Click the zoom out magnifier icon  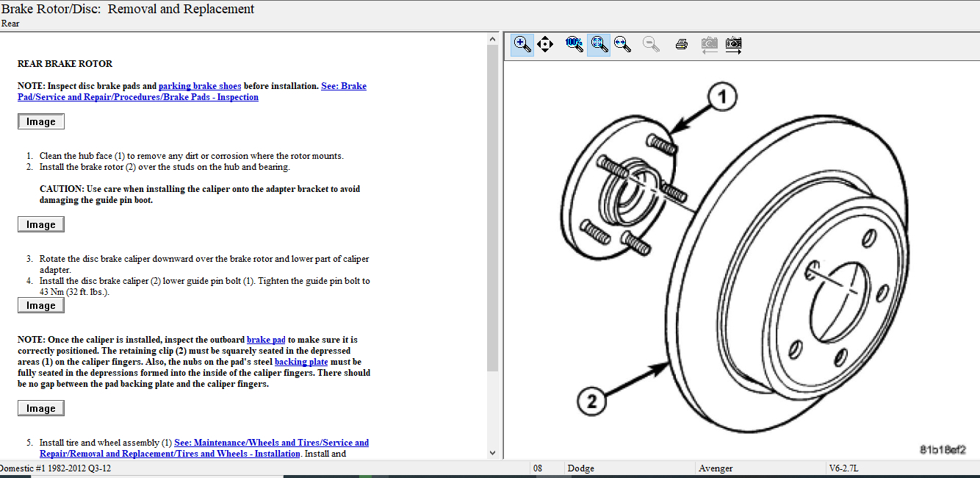coord(651,44)
